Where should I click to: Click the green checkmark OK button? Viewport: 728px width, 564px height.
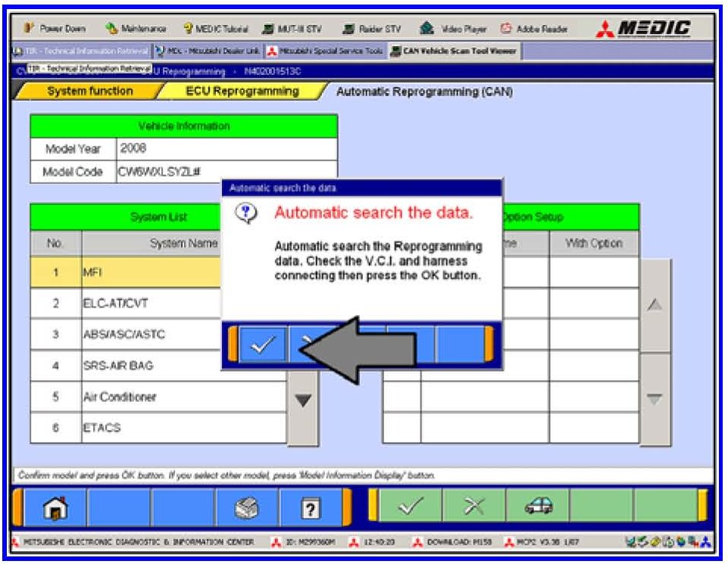(411, 506)
